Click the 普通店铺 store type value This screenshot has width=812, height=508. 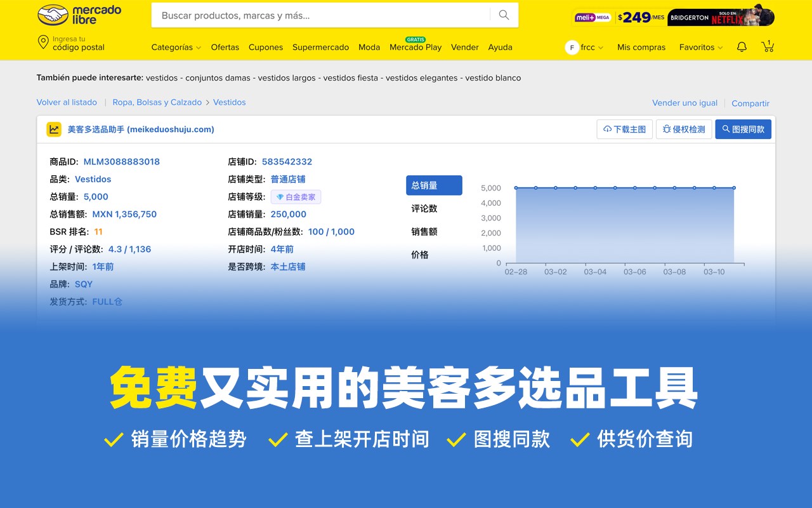tap(288, 179)
